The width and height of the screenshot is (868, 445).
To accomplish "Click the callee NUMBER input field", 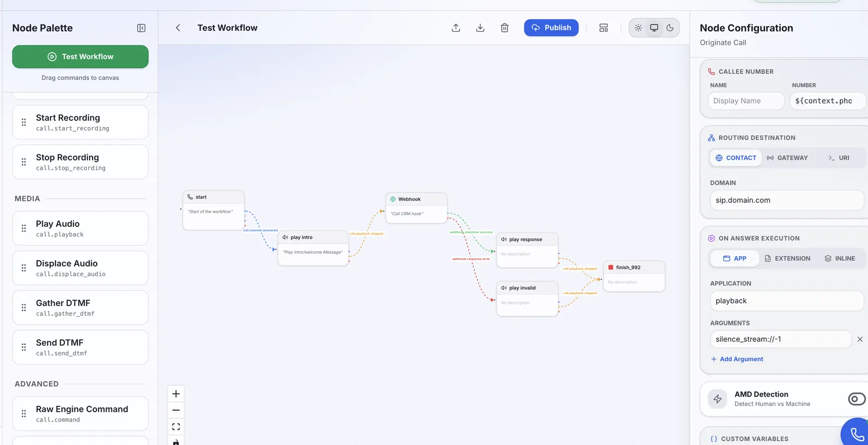I will tap(827, 101).
